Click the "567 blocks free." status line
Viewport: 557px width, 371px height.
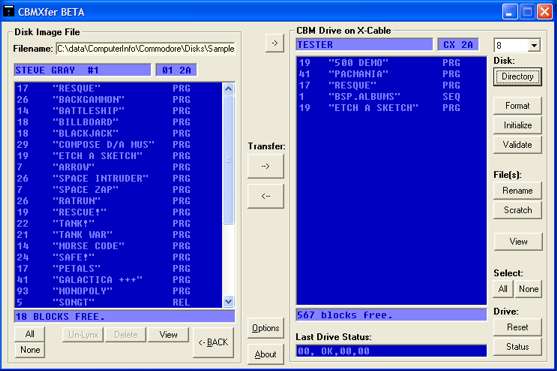[x=391, y=315]
